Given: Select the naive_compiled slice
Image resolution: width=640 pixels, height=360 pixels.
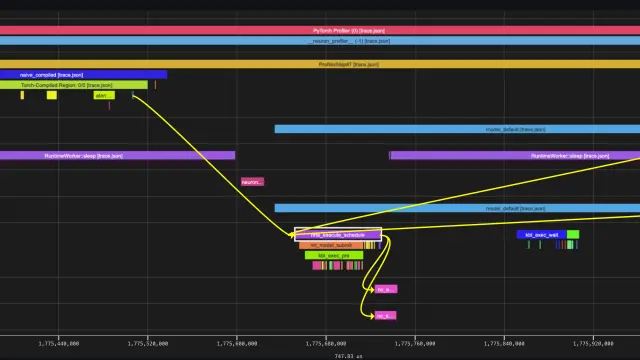Looking at the screenshot, I should [x=83, y=75].
